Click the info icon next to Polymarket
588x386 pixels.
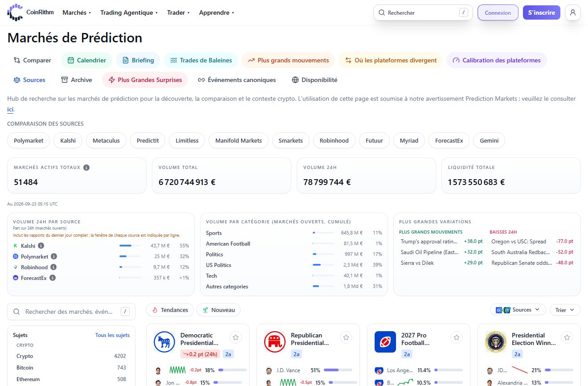[54, 256]
